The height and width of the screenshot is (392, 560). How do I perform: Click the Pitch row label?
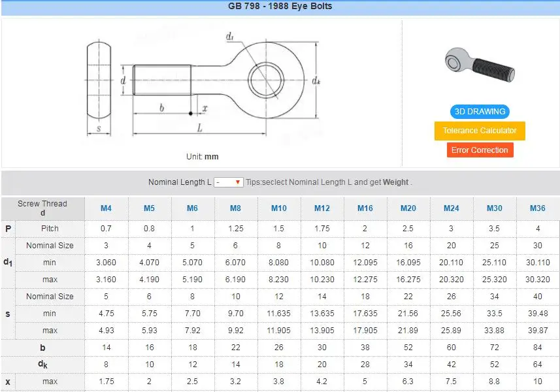50,229
